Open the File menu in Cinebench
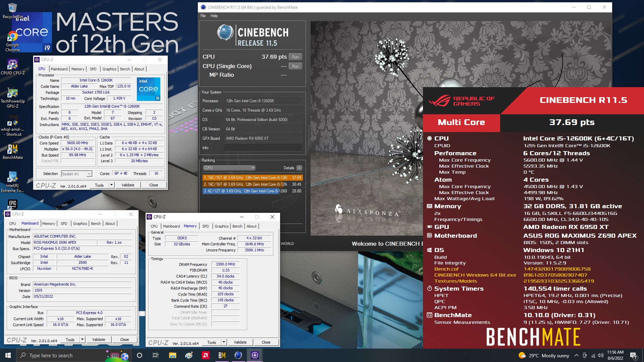Screen dimensions: 644x362 click(203, 16)
